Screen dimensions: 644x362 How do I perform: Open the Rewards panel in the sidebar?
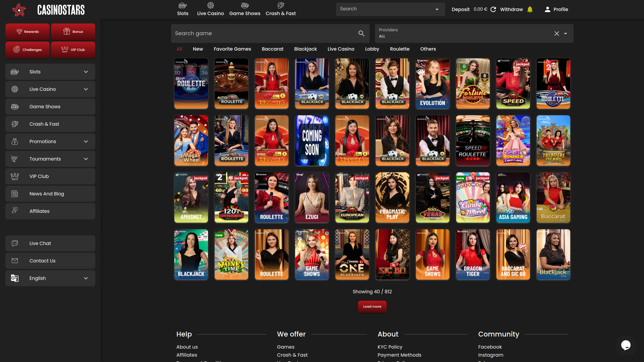[27, 32]
